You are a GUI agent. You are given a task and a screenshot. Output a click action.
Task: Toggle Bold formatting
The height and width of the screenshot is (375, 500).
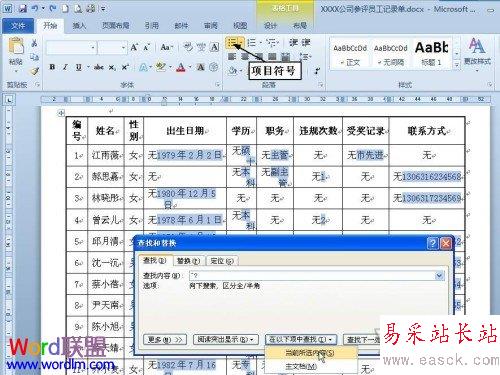point(52,67)
